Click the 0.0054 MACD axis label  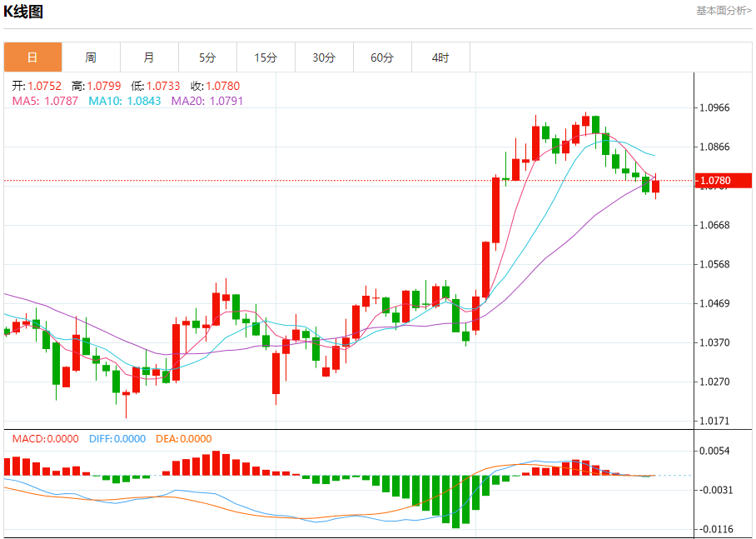point(715,451)
